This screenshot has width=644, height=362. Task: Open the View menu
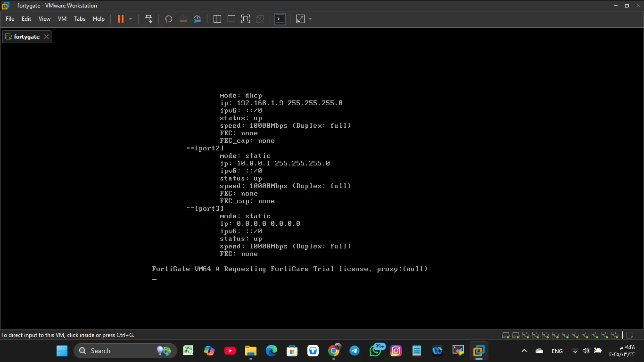(x=44, y=19)
